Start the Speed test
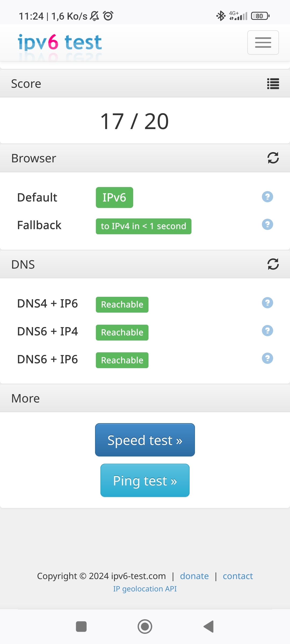Image resolution: width=290 pixels, height=644 pixels. [x=145, y=440]
